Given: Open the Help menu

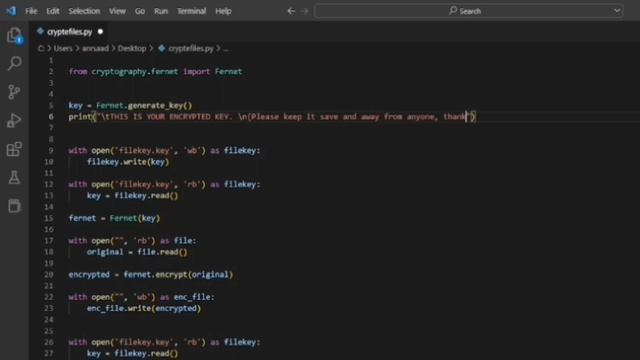Looking at the screenshot, I should [223, 11].
